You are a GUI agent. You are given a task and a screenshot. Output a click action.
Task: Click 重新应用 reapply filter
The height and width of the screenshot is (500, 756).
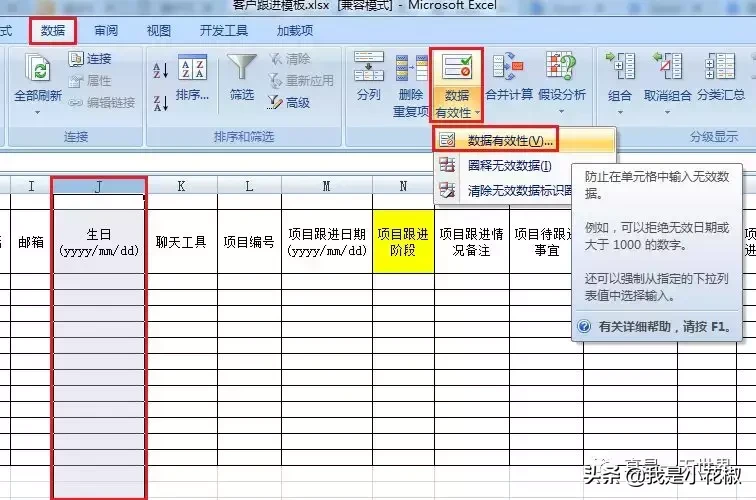pyautogui.click(x=301, y=81)
